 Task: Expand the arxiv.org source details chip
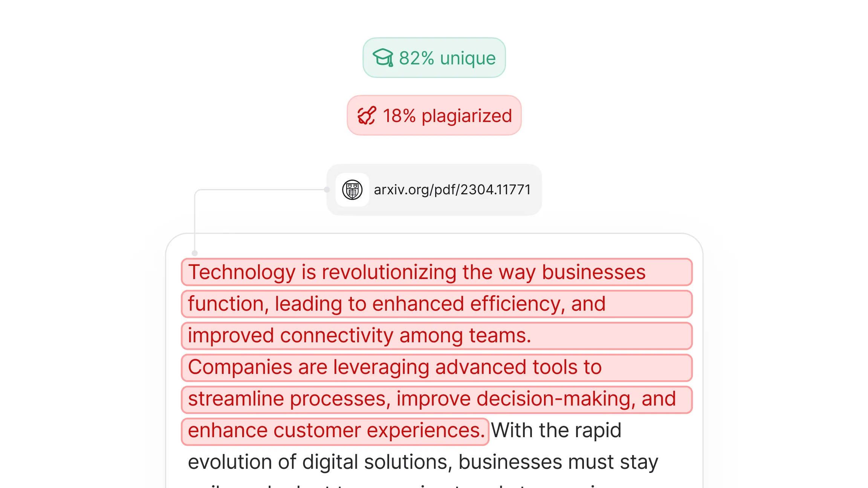coord(434,190)
